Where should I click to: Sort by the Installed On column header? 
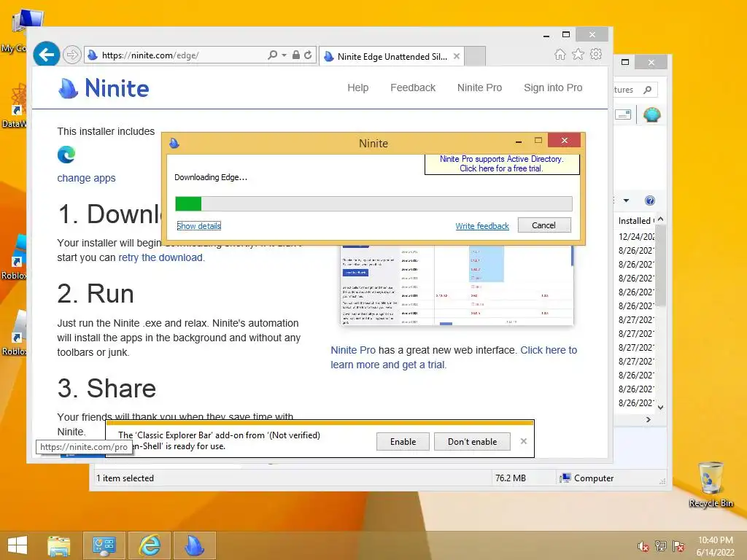pos(635,221)
